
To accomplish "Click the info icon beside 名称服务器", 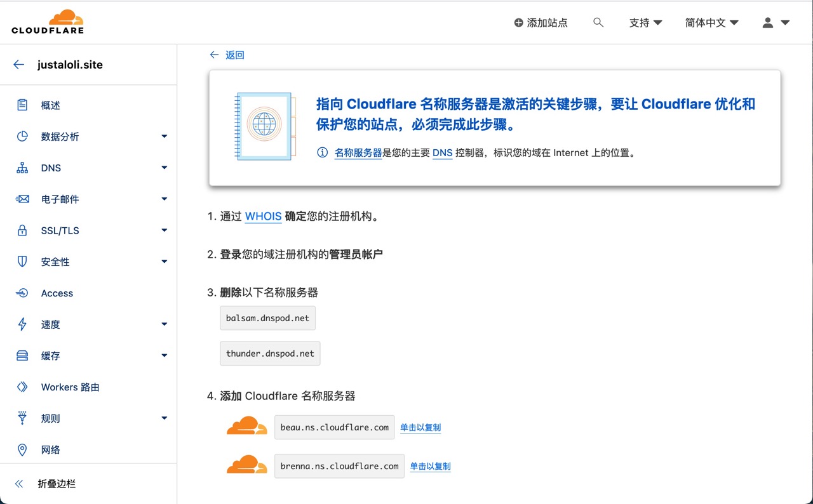I will click(x=323, y=153).
